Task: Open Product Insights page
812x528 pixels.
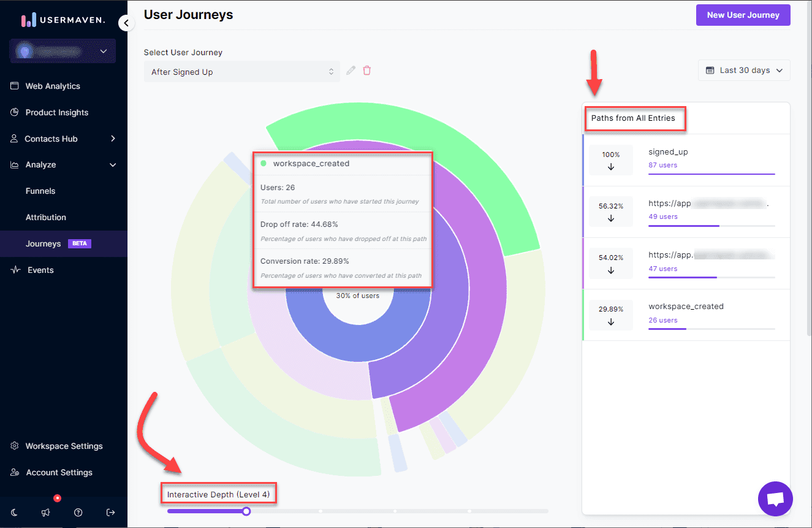Action: (x=56, y=113)
